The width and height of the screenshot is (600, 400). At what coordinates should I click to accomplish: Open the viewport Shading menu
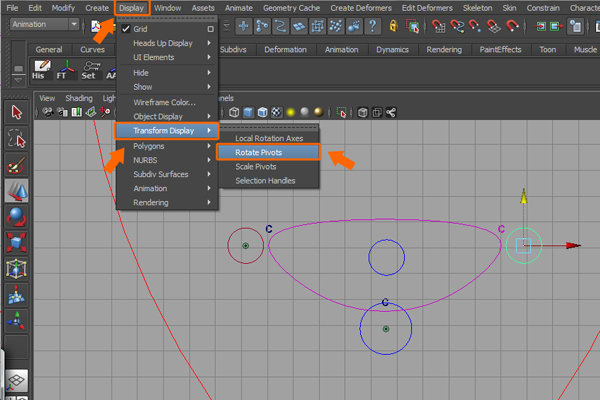(x=79, y=98)
